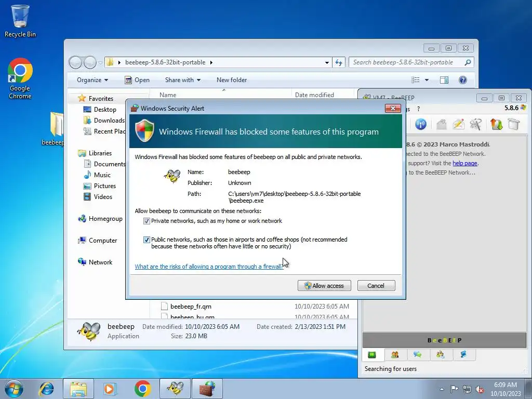Open Windows Media Player from the taskbar
This screenshot has width=532, height=399.
click(110, 389)
